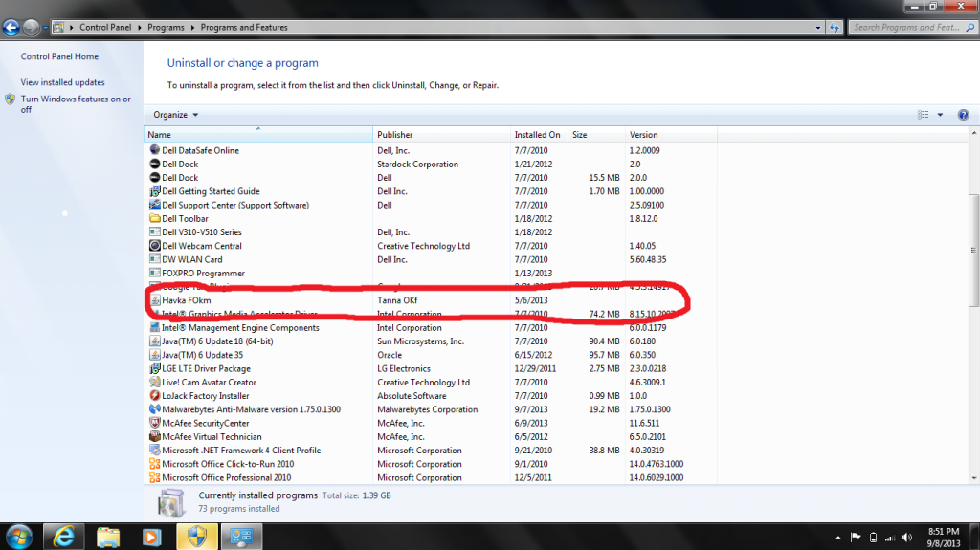The width and height of the screenshot is (980, 550).
Task: Click the Absolute Software publisher cell
Action: point(412,396)
